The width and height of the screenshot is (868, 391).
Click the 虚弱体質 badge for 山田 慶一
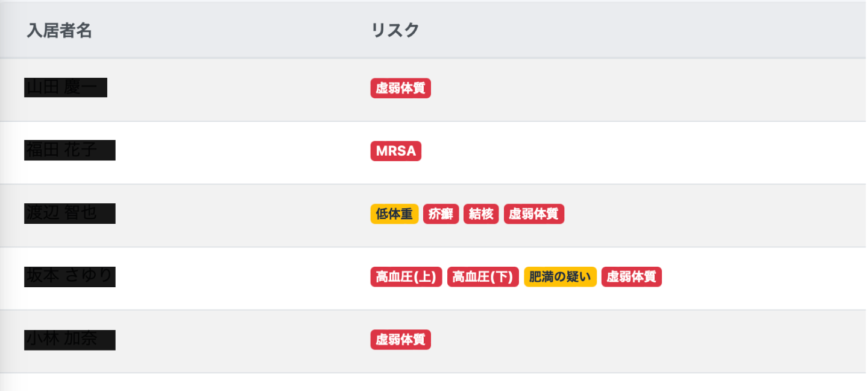click(x=400, y=88)
